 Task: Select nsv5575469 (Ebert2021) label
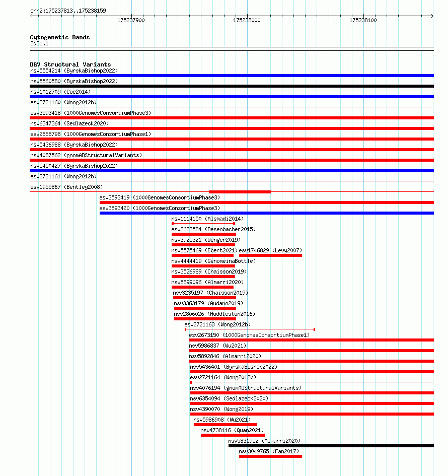pyautogui.click(x=204, y=250)
